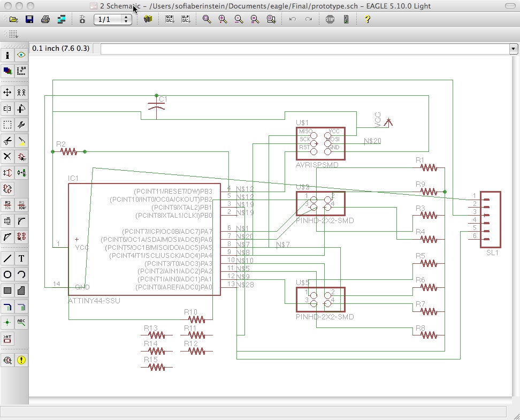Select the Invoke tool
The width and height of the screenshot is (520, 420).
[21, 237]
